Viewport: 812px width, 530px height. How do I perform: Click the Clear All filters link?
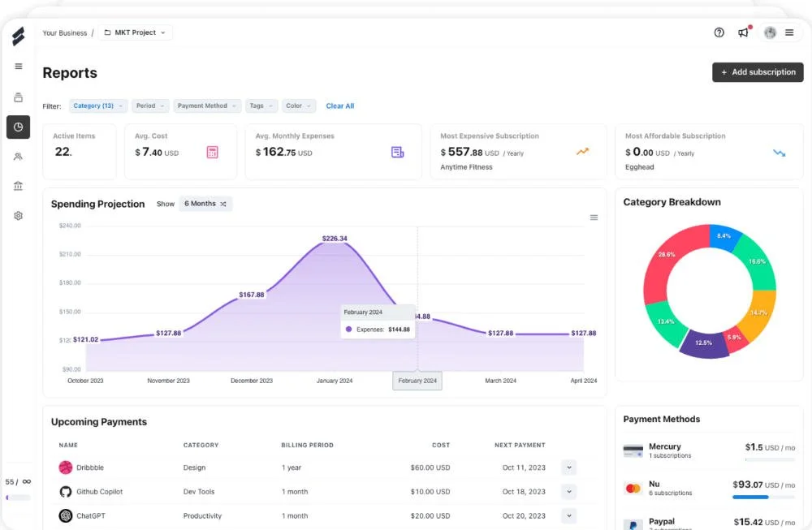[x=339, y=106]
